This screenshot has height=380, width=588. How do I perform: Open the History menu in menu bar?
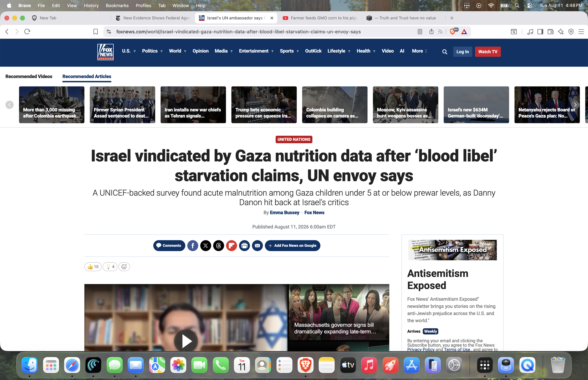click(x=91, y=5)
